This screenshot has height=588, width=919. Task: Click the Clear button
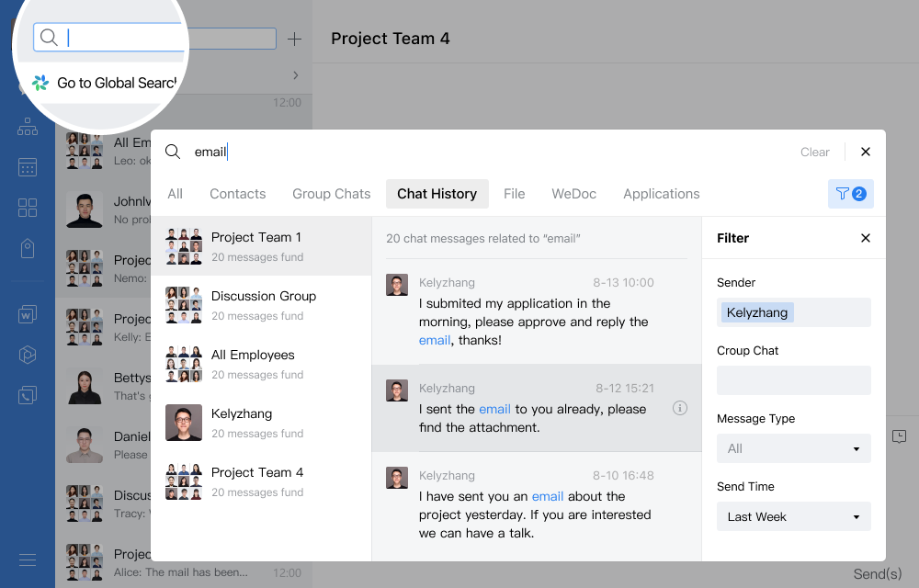tap(814, 153)
